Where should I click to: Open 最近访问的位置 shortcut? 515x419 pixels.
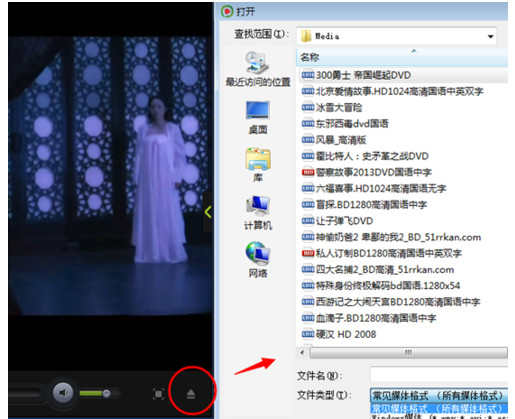(258, 69)
